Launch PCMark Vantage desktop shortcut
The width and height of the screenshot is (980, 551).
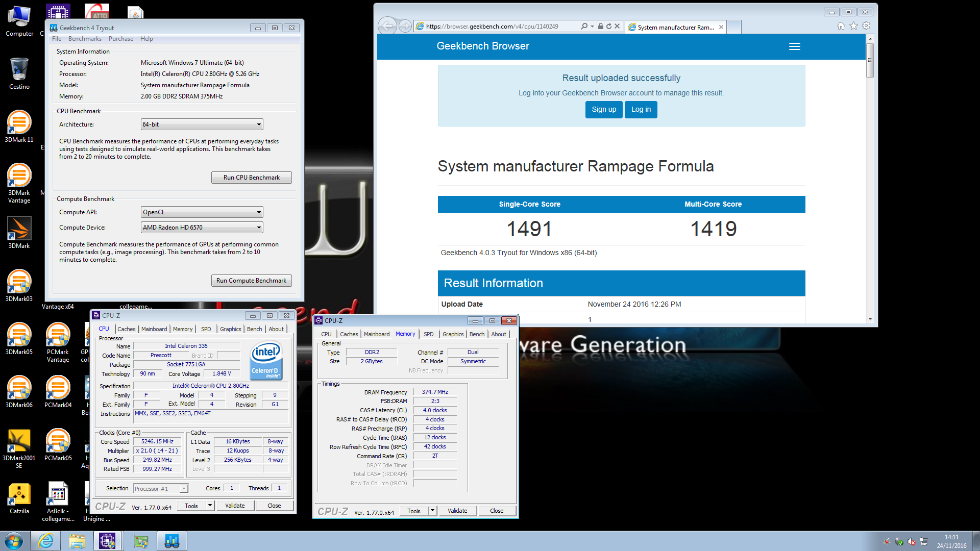tap(58, 342)
